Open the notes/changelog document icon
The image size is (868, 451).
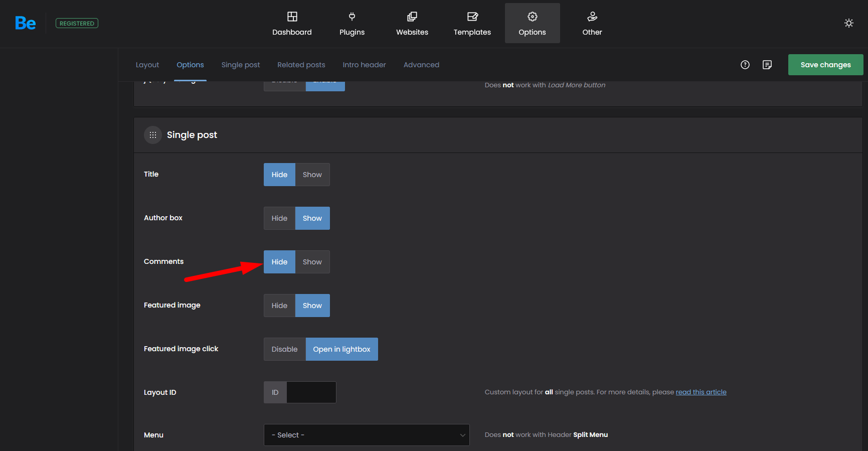coord(767,65)
